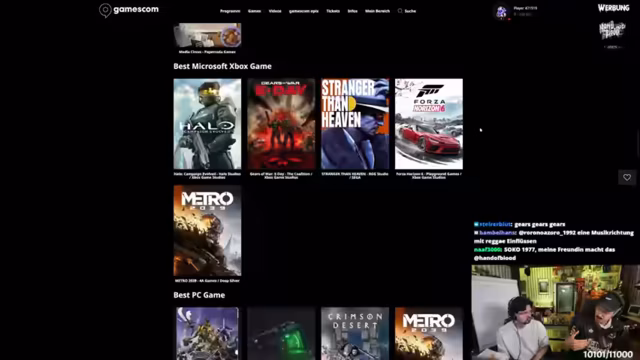Open the Tickets menu item

[333, 11]
